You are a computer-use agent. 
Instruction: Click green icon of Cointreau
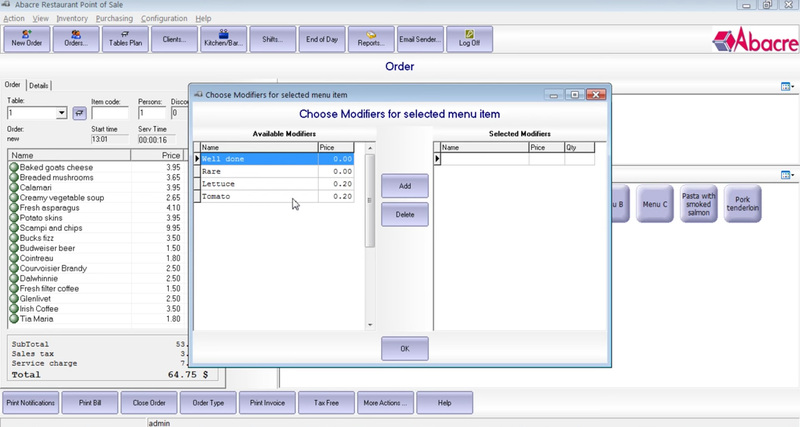[14, 258]
